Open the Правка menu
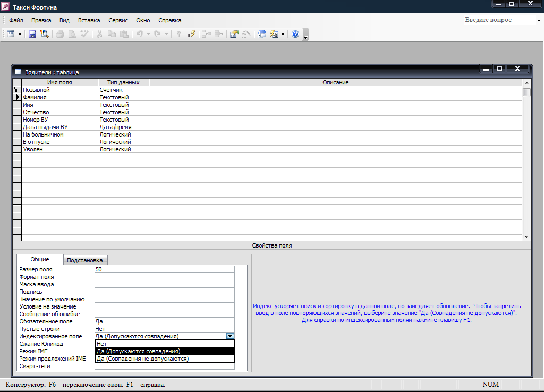544x392 pixels. coord(41,20)
